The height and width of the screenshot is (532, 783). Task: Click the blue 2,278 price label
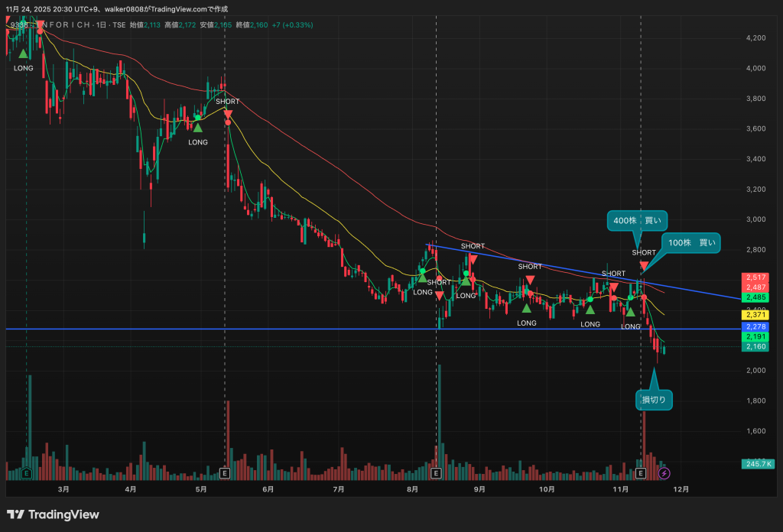click(x=755, y=326)
